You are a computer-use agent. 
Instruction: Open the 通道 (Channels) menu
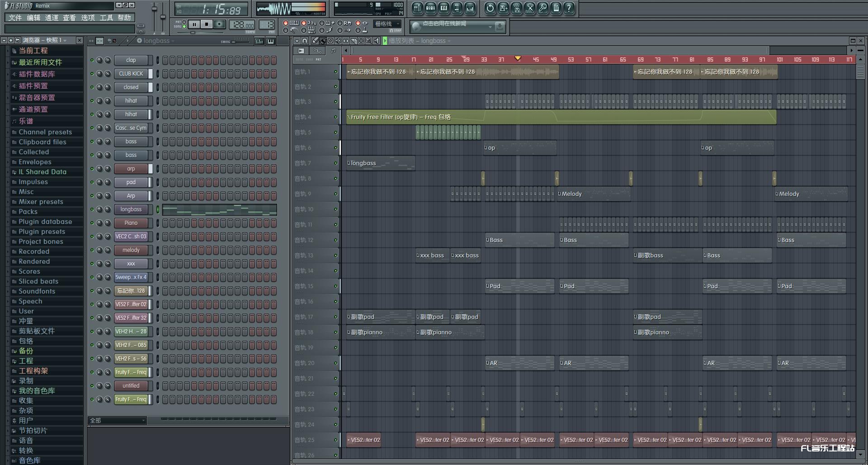tap(52, 18)
